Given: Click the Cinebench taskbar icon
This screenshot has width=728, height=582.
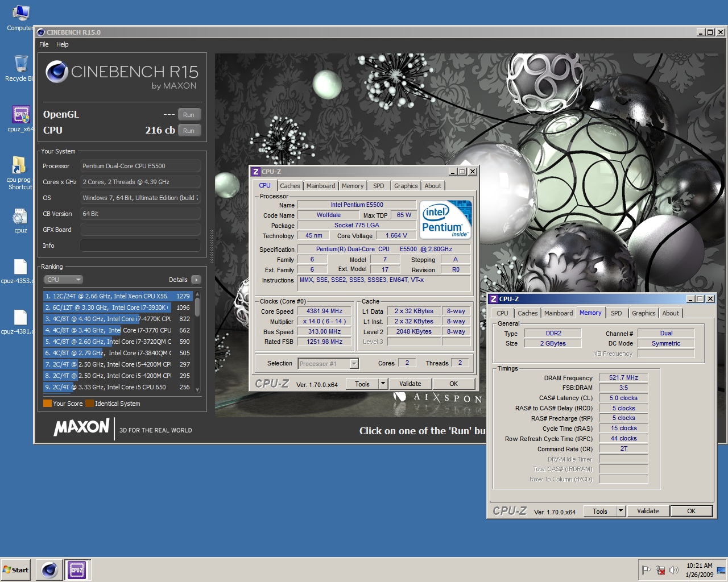Looking at the screenshot, I should 49,569.
